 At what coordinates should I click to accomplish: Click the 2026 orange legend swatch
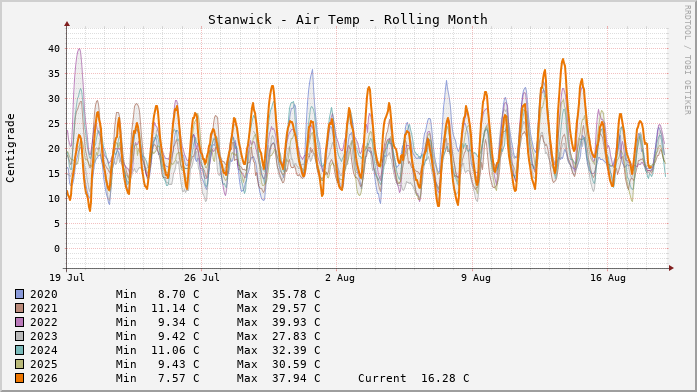pyautogui.click(x=20, y=378)
